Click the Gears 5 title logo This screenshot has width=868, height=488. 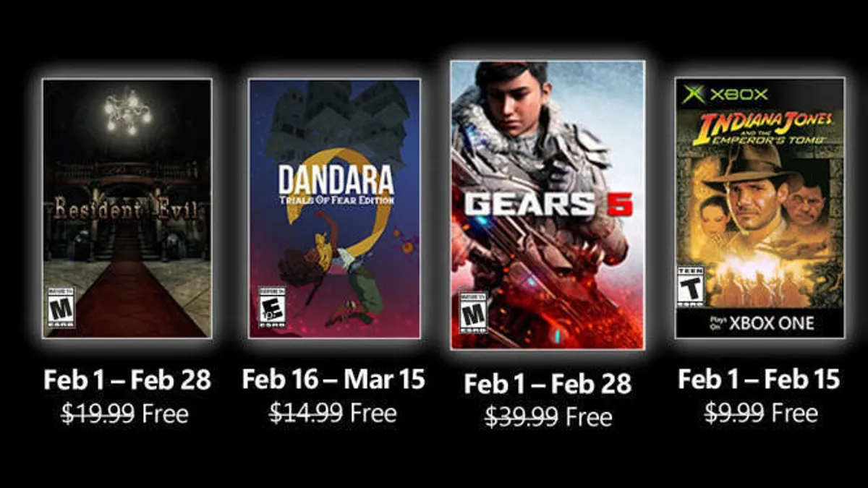[548, 205]
